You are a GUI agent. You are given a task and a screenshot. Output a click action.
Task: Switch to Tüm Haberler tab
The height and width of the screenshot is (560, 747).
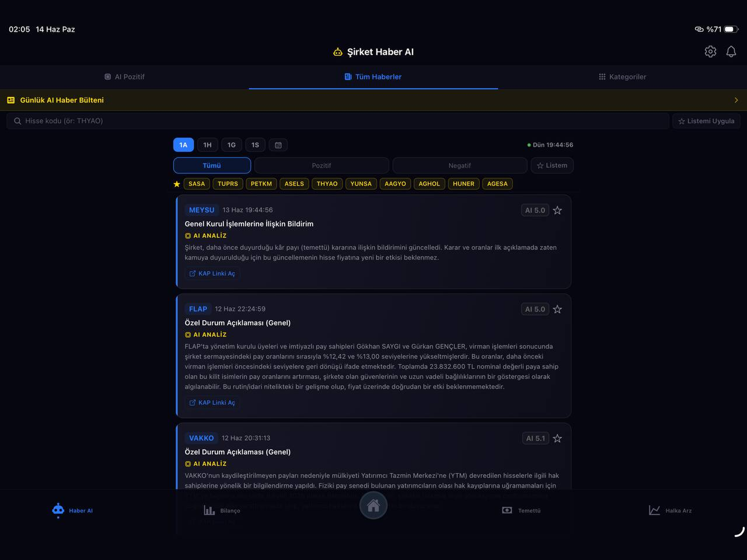tap(373, 77)
